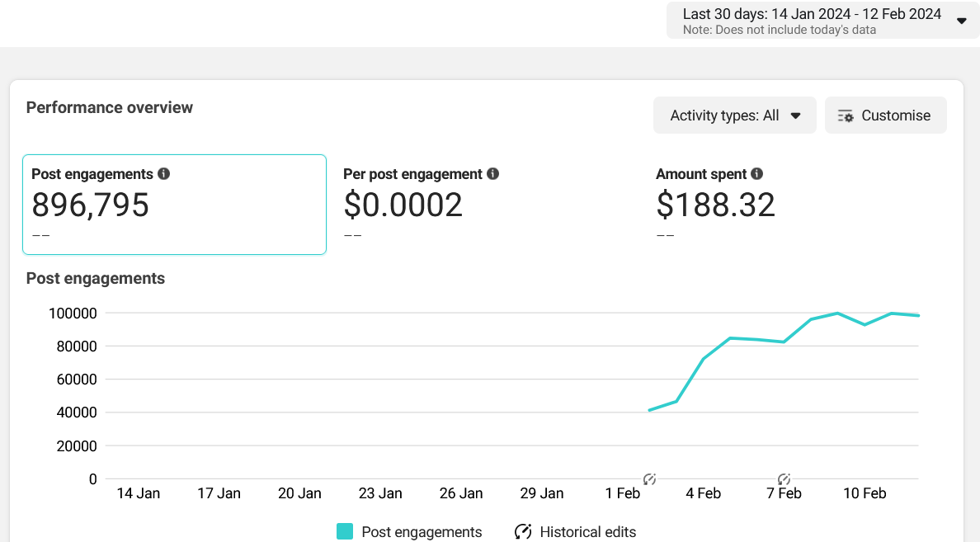Click historical edit marker near 1 Feb
Viewport: 980px width, 542px height.
(649, 479)
